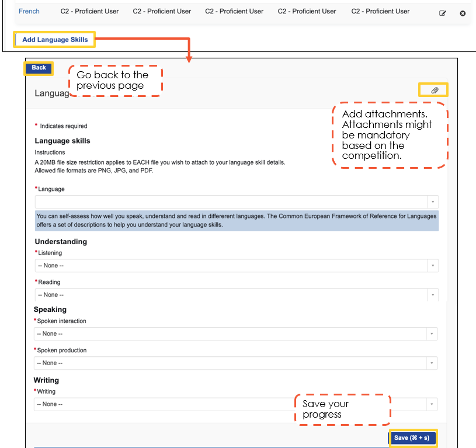The height and width of the screenshot is (448, 476).
Task: Open the French language entry link
Action: pos(29,11)
